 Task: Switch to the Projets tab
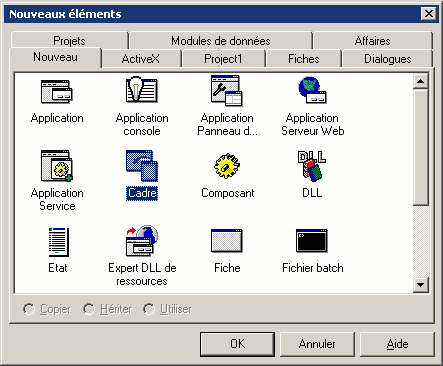tap(69, 41)
